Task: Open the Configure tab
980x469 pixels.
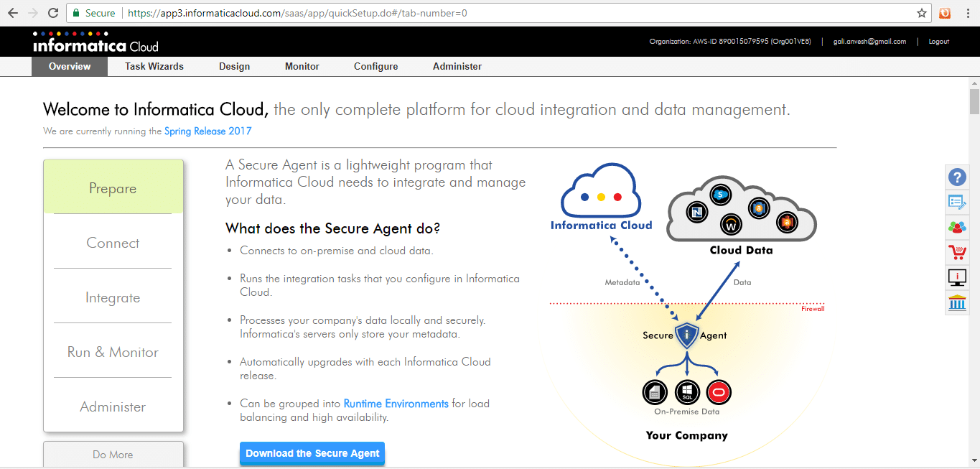Action: pyautogui.click(x=376, y=66)
